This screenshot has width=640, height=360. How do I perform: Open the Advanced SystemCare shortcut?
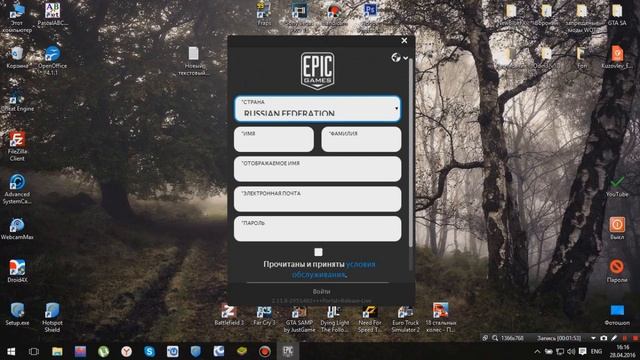17,189
